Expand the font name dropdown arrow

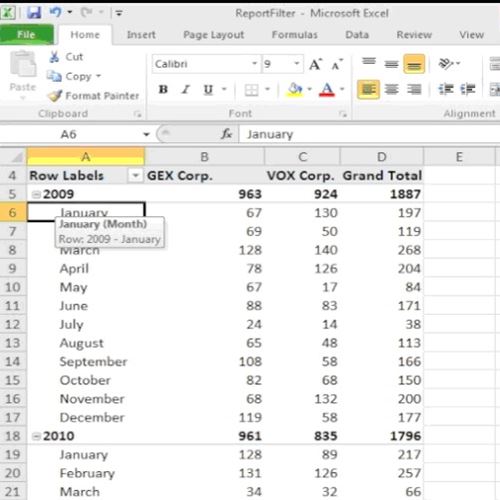click(255, 63)
